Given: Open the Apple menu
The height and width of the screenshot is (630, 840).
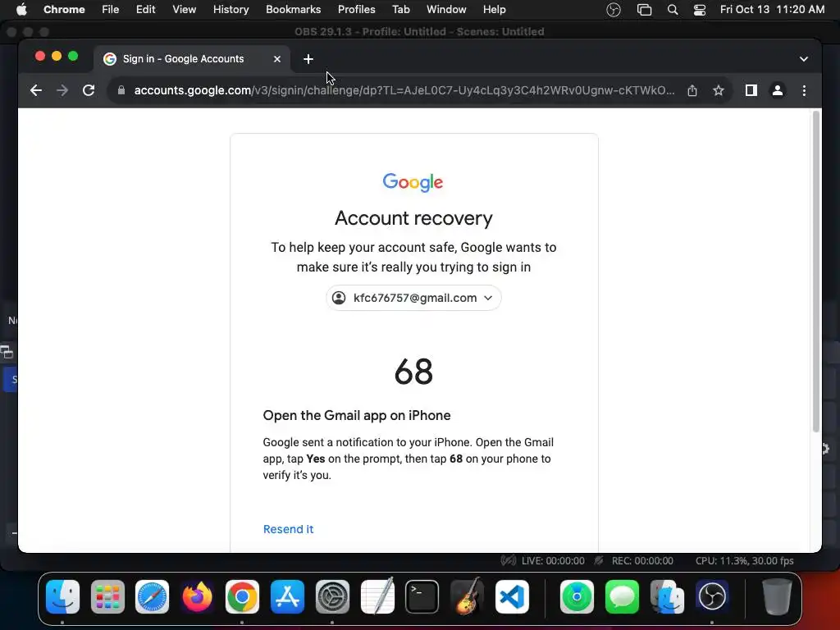Looking at the screenshot, I should click(21, 10).
